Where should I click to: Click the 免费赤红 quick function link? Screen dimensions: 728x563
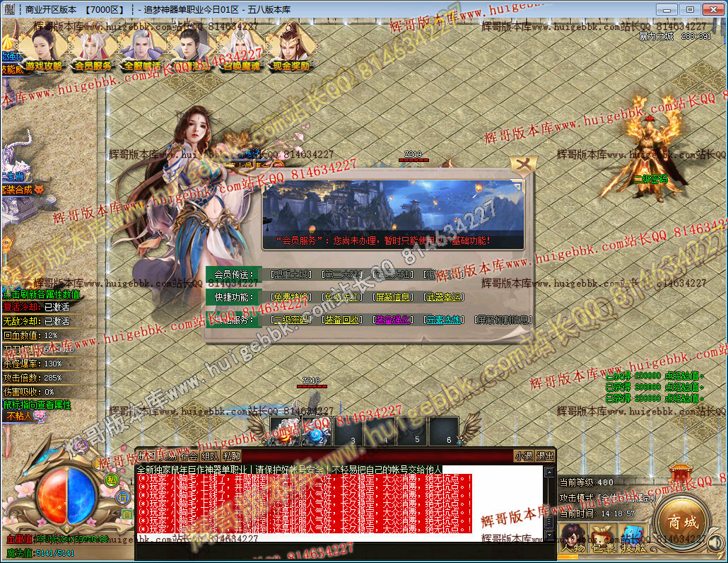[x=342, y=297]
